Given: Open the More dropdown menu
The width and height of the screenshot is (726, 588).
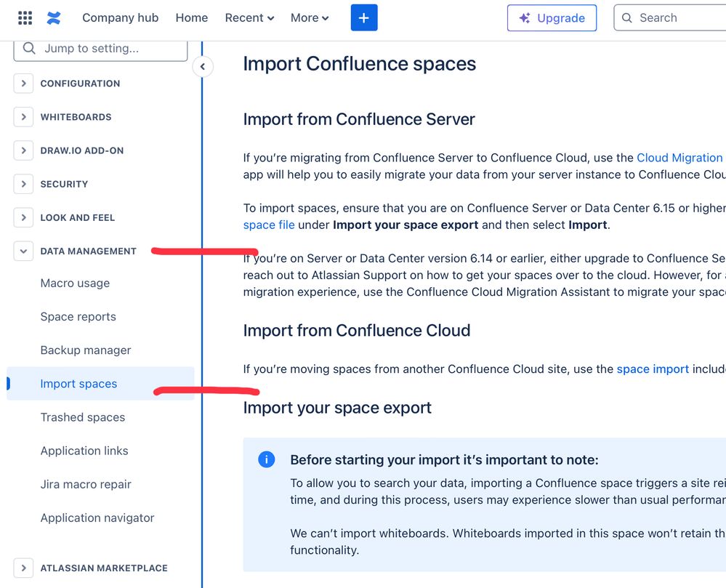Looking at the screenshot, I should 310,17.
